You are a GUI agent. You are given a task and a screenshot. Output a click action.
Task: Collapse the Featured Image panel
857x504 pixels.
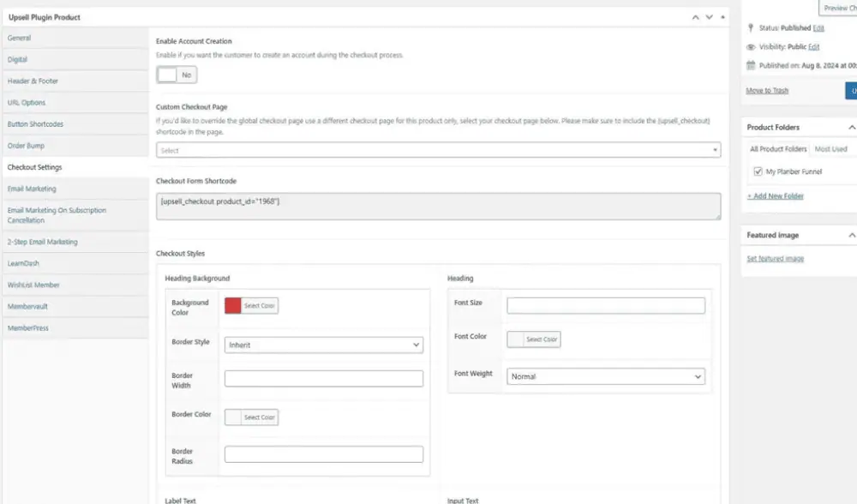coord(851,235)
